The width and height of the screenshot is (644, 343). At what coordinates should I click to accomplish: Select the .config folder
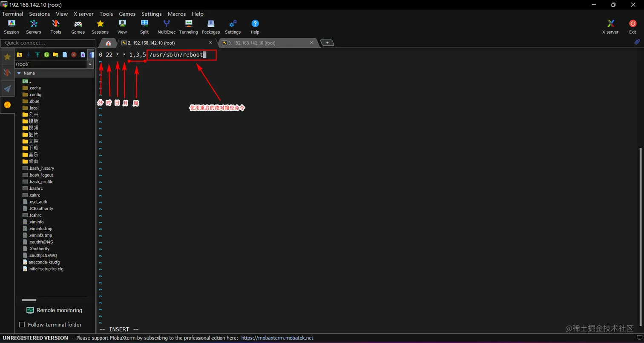click(x=32, y=94)
